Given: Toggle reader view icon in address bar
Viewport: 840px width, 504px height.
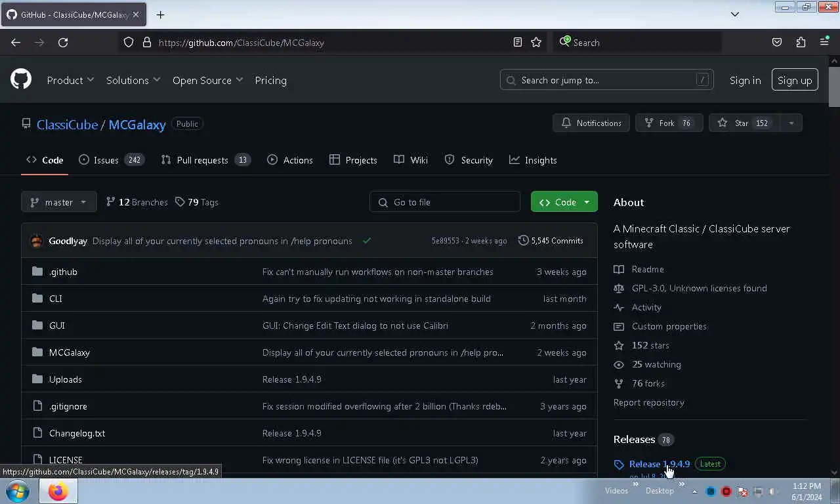Looking at the screenshot, I should click(518, 42).
